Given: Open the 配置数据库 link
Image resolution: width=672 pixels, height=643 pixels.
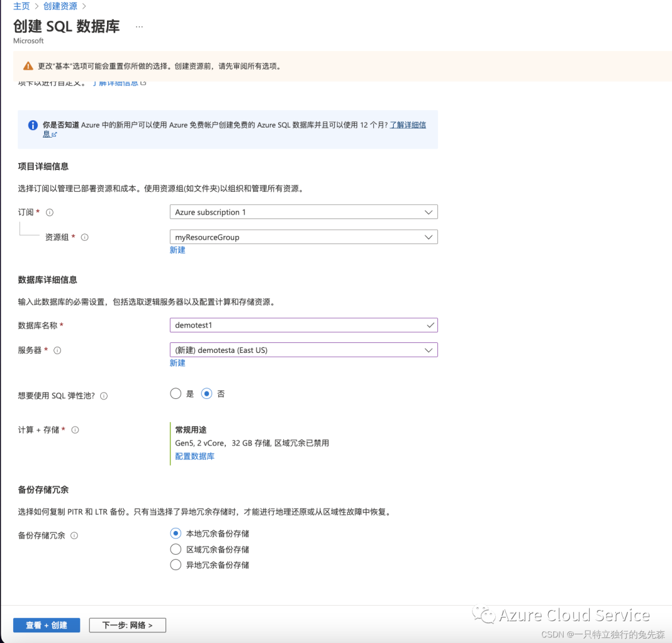Looking at the screenshot, I should (195, 456).
